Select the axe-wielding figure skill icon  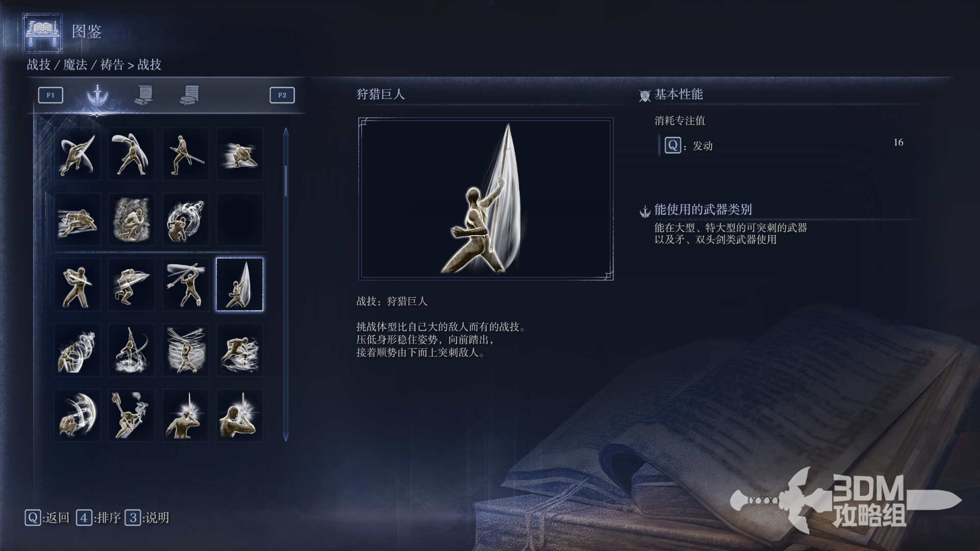point(131,415)
